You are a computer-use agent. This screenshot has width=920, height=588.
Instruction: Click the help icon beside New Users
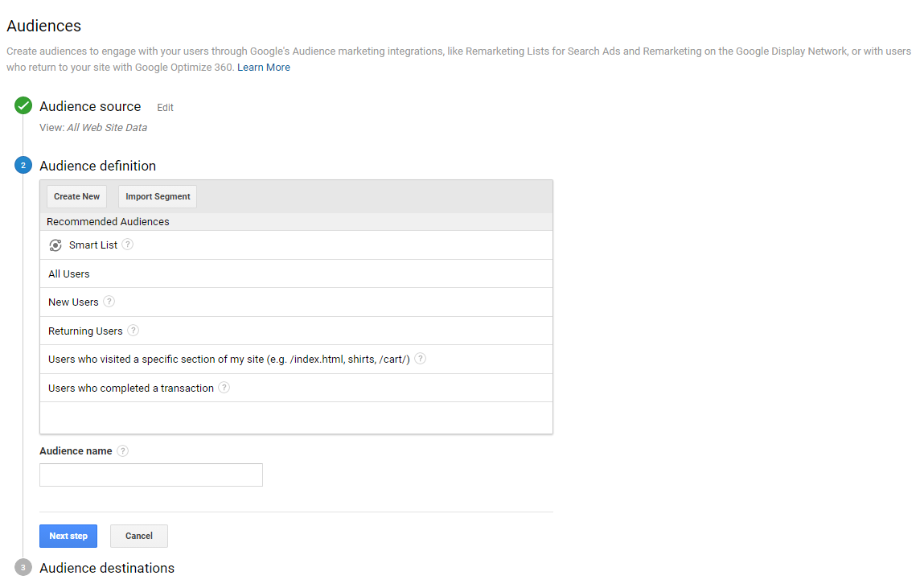tap(109, 302)
